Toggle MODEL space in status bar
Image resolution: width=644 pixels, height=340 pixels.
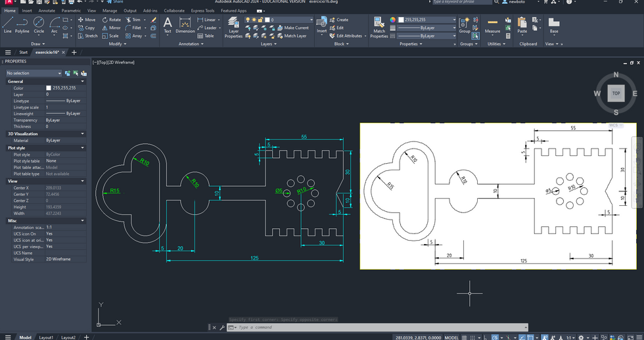(x=452, y=337)
